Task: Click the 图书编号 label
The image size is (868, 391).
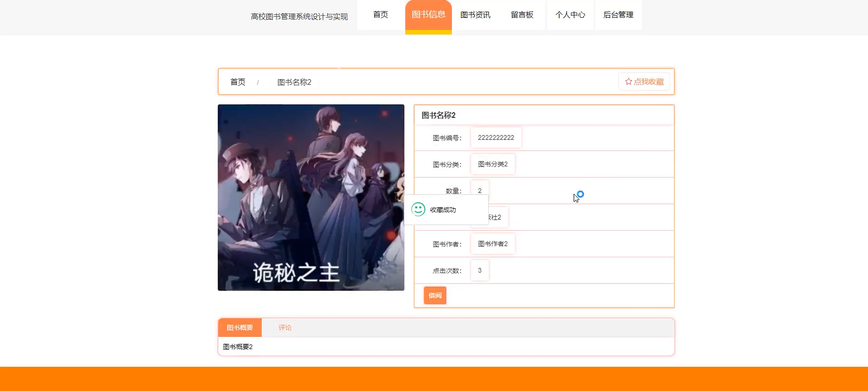Action: [447, 138]
